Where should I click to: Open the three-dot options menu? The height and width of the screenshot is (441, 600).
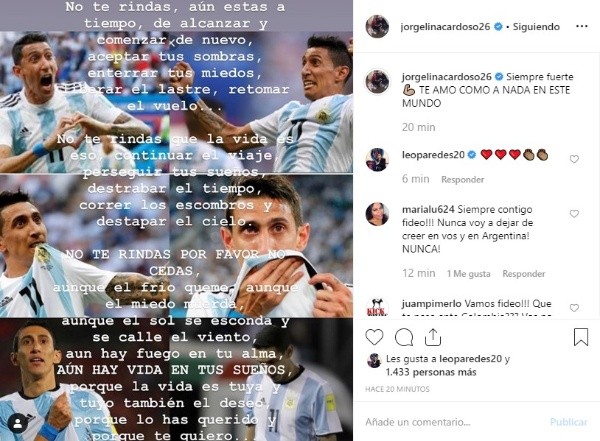[x=582, y=26]
